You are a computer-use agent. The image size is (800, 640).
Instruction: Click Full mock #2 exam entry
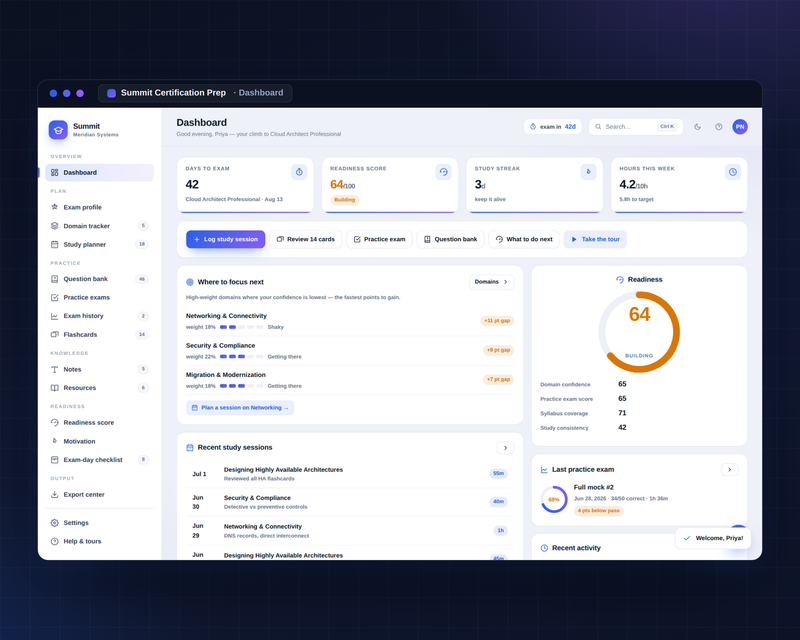pyautogui.click(x=639, y=499)
